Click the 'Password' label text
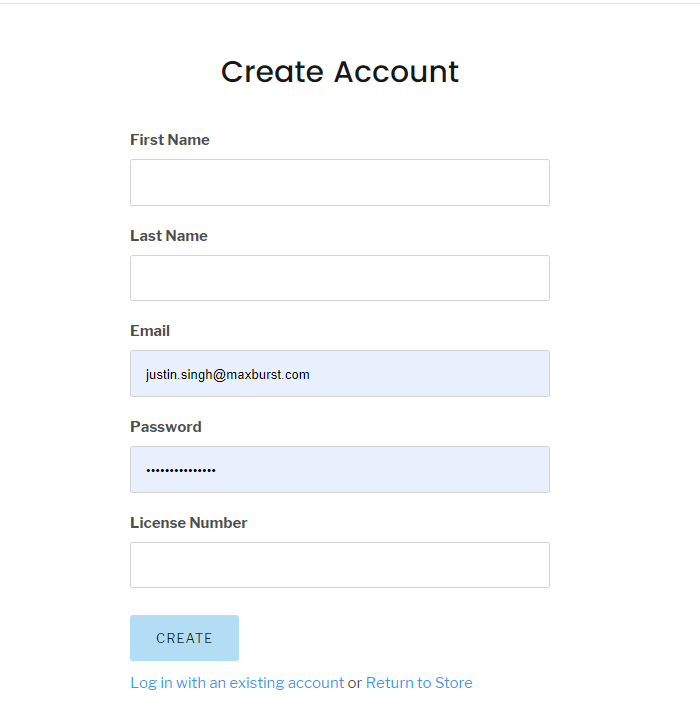 pos(166,427)
